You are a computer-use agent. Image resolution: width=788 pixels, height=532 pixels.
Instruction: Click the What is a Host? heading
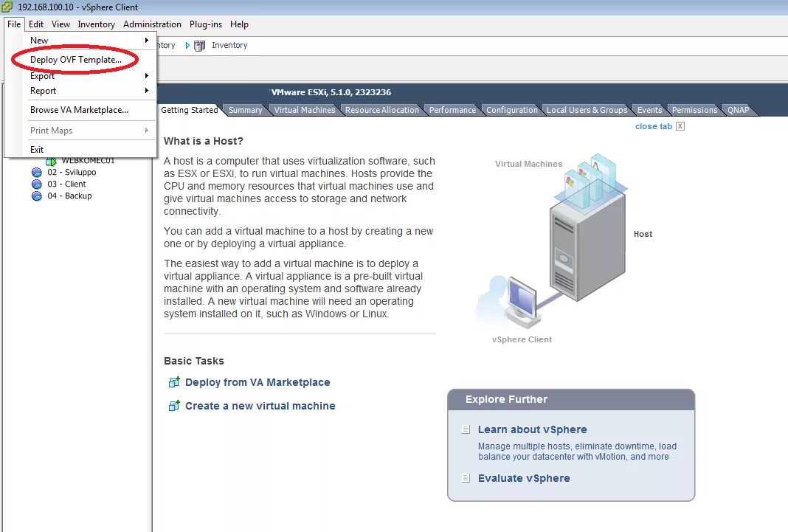(204, 141)
